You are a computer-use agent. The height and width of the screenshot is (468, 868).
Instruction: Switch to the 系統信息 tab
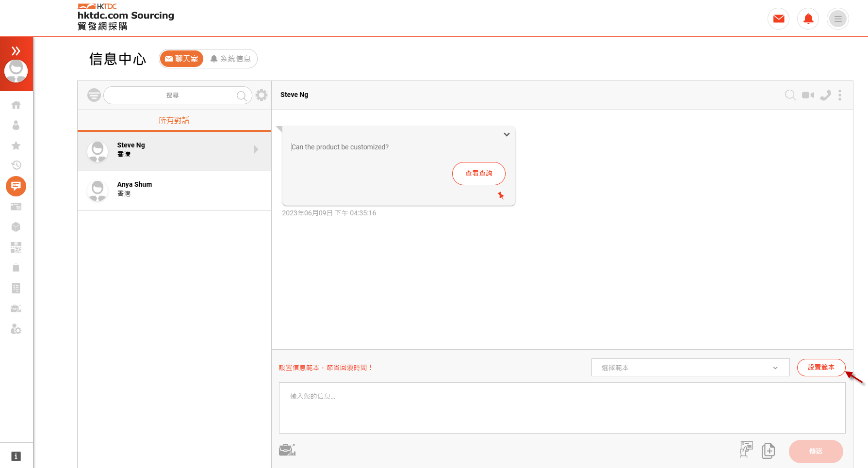[230, 59]
